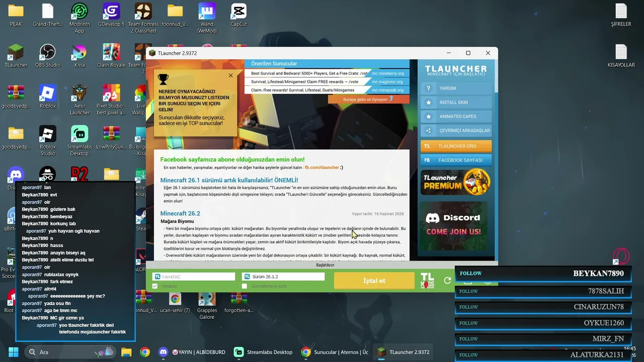The image size is (644, 362).
Task: Select the Krita desktop icon
Action: tap(79, 56)
